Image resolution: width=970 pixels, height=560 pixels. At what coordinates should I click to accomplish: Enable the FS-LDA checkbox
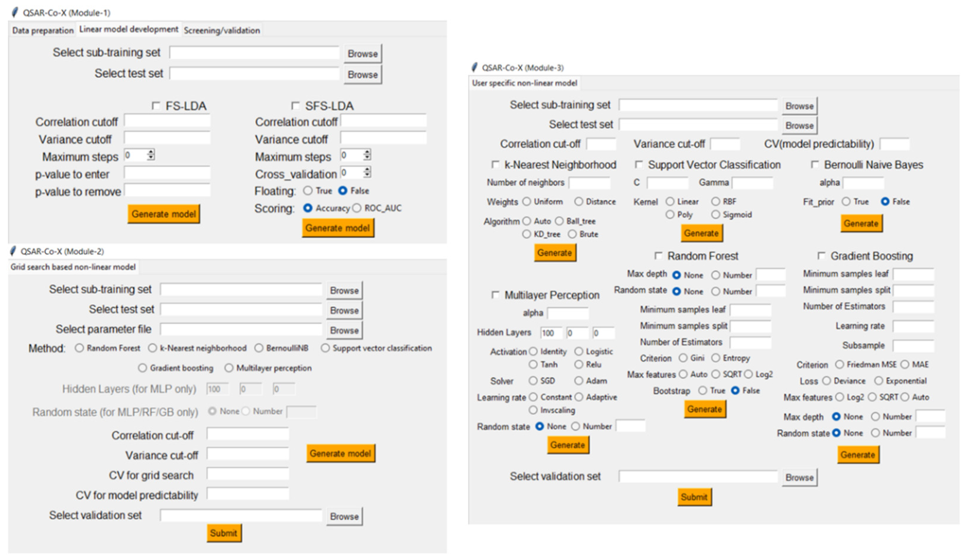coord(156,106)
